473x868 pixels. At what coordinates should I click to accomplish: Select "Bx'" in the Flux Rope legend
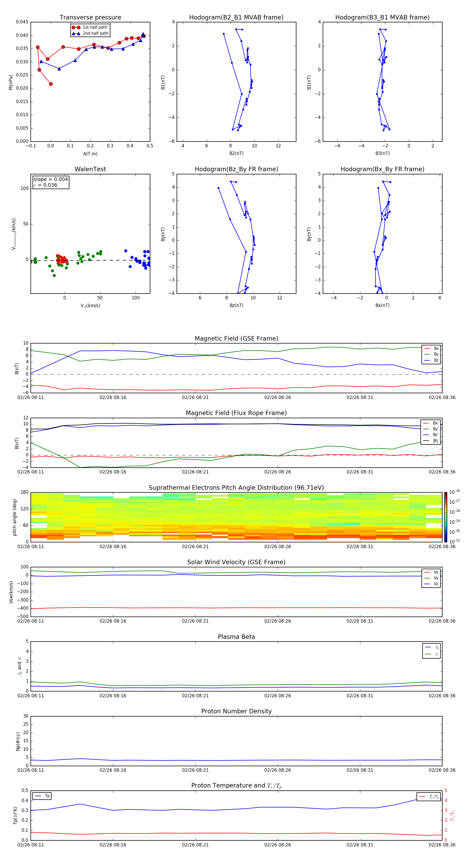431,423
